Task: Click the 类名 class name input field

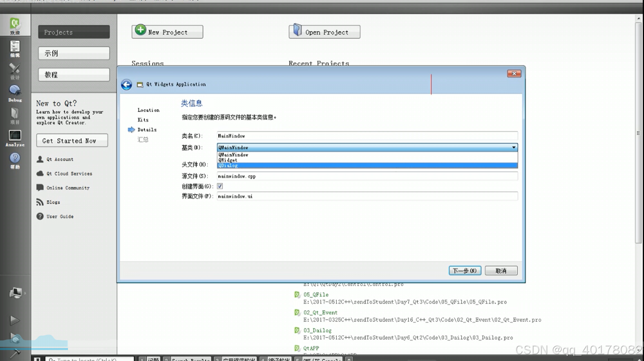Action: click(367, 136)
